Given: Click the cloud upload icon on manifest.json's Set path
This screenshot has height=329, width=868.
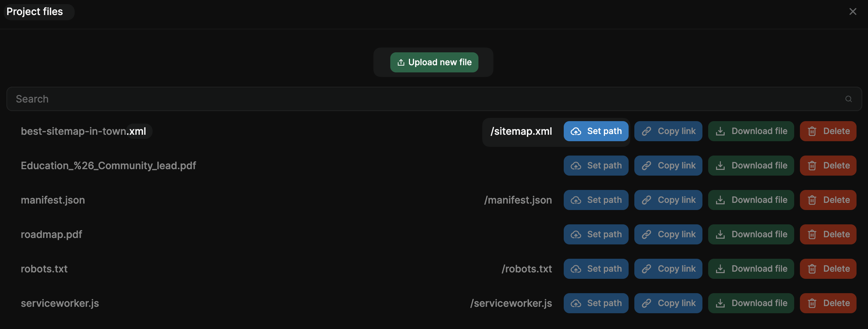Looking at the screenshot, I should tap(577, 200).
